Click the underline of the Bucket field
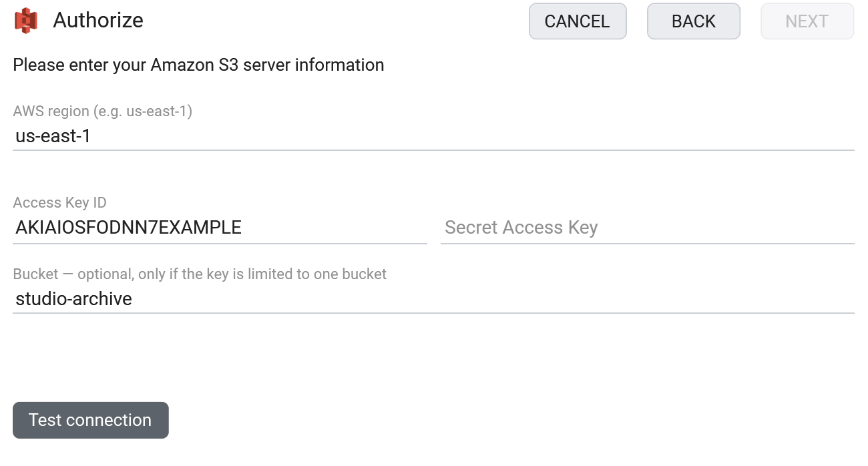 click(x=433, y=312)
